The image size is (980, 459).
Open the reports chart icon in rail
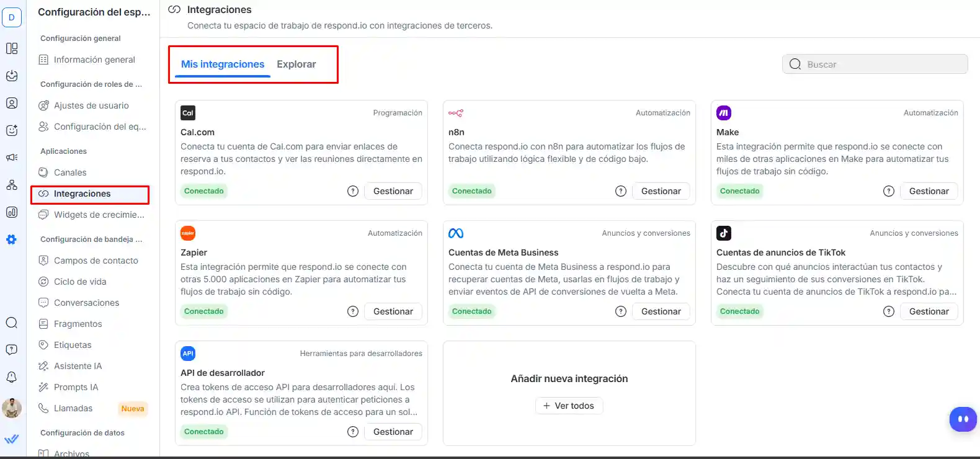click(12, 212)
